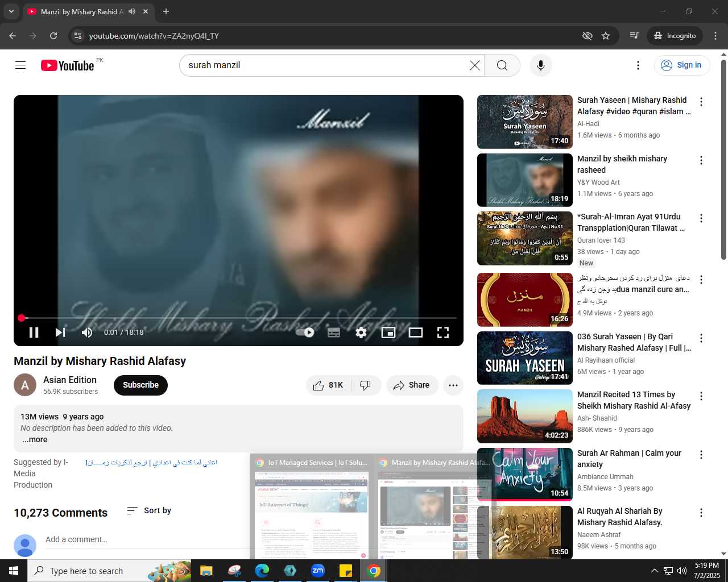Viewport: 728px width, 582px height.
Task: Switch to IoT Managed Services window preview
Action: 312,508
